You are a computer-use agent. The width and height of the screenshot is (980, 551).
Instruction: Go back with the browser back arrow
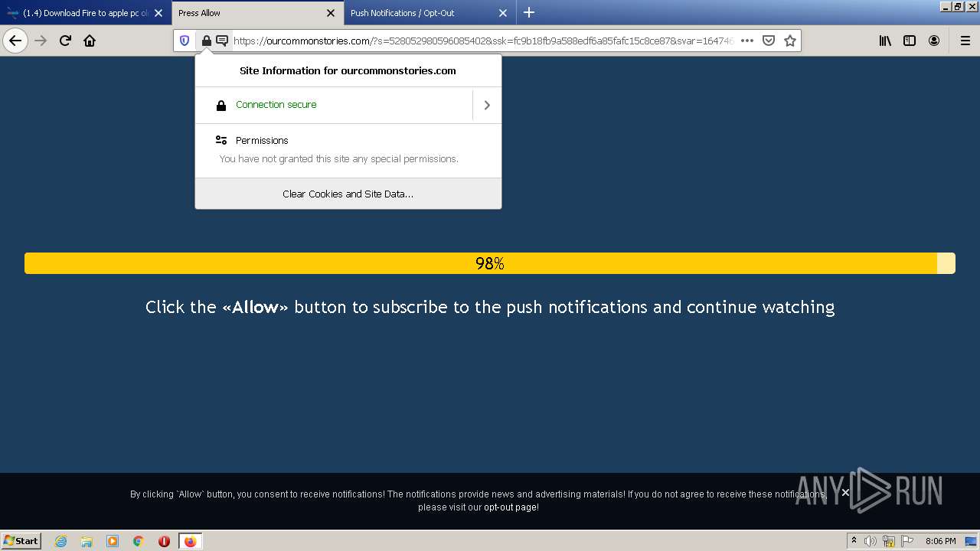(x=15, y=41)
